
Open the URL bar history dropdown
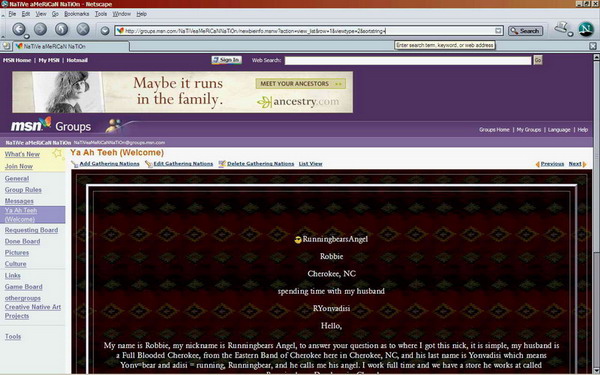click(498, 31)
